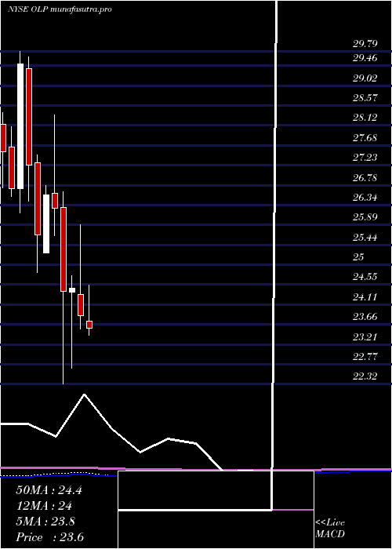Viewport: 392px width, 549px height.
Task: Click the 23.66 price level label
Action: click(x=365, y=317)
